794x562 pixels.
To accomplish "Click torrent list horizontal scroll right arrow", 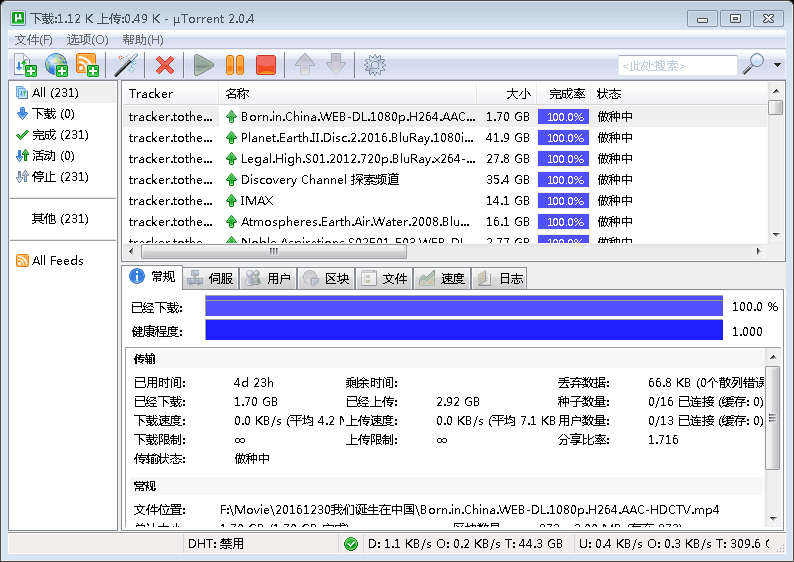I will [x=758, y=251].
